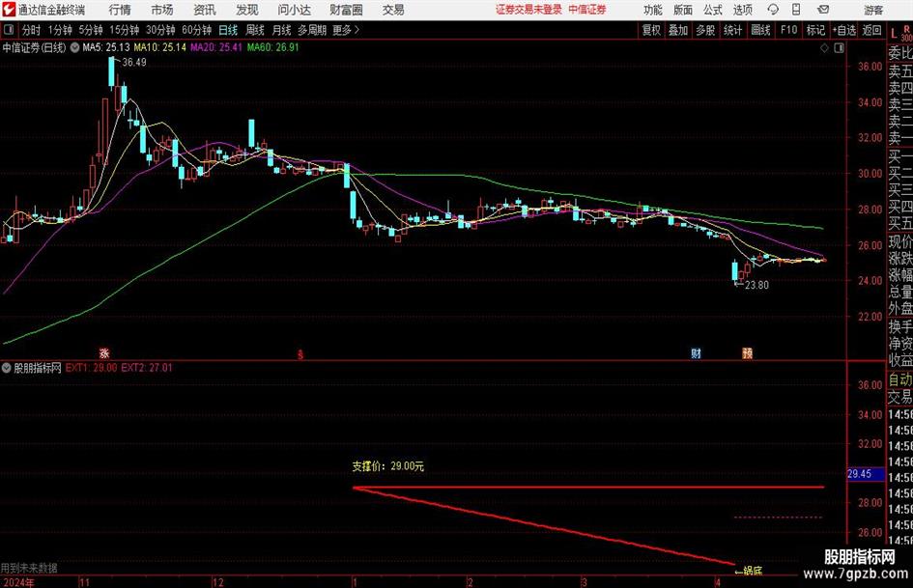Viewport: 913px width, 588px height.
Task: Switch to 周线 weekly tab
Action: pos(255,30)
